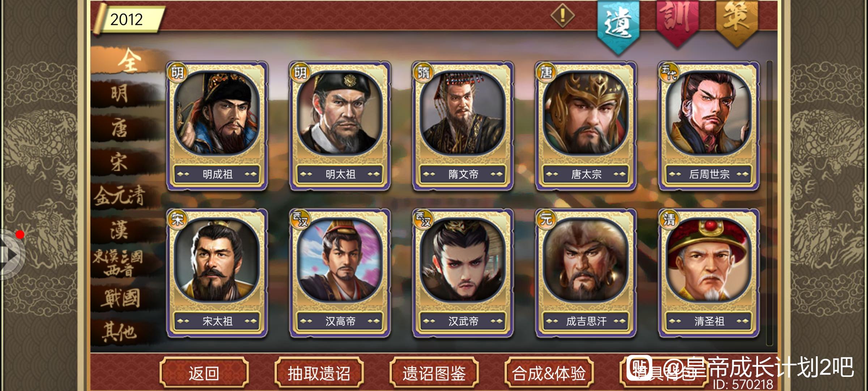Choose the 汉武帝 emperor card
The width and height of the screenshot is (868, 391).
pos(463,273)
